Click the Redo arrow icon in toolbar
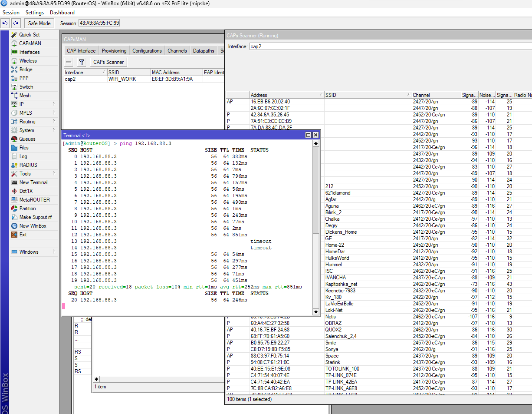Image resolution: width=532 pixels, height=414 pixels. click(x=16, y=23)
